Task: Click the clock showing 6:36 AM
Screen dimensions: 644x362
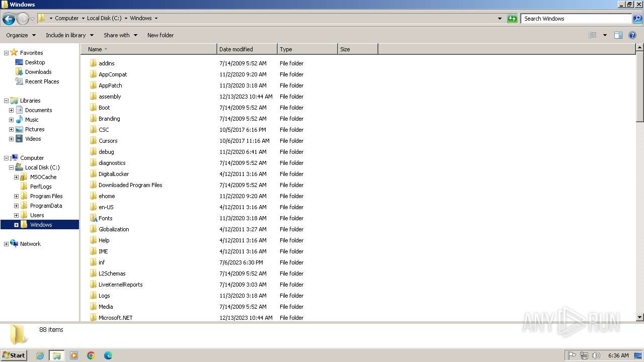Action: click(618, 355)
